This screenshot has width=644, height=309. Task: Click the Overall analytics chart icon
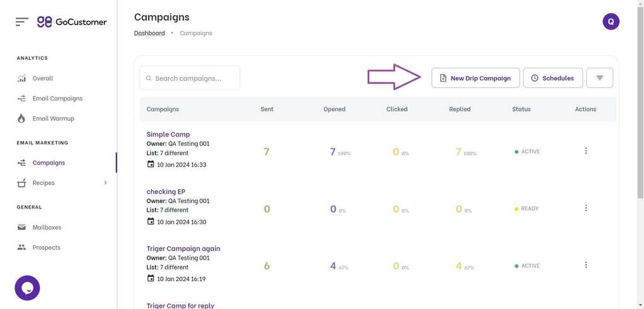tap(22, 79)
